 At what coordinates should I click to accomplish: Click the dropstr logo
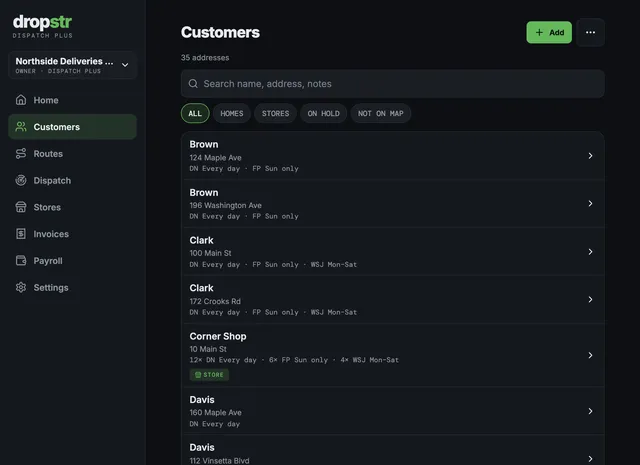(42, 22)
